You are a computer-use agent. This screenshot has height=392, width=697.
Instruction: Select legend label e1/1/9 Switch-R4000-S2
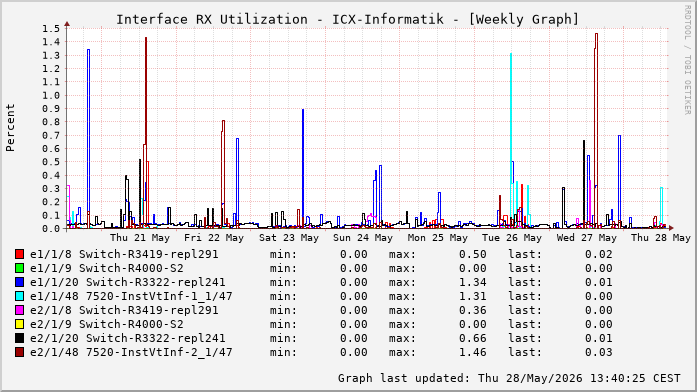click(107, 268)
